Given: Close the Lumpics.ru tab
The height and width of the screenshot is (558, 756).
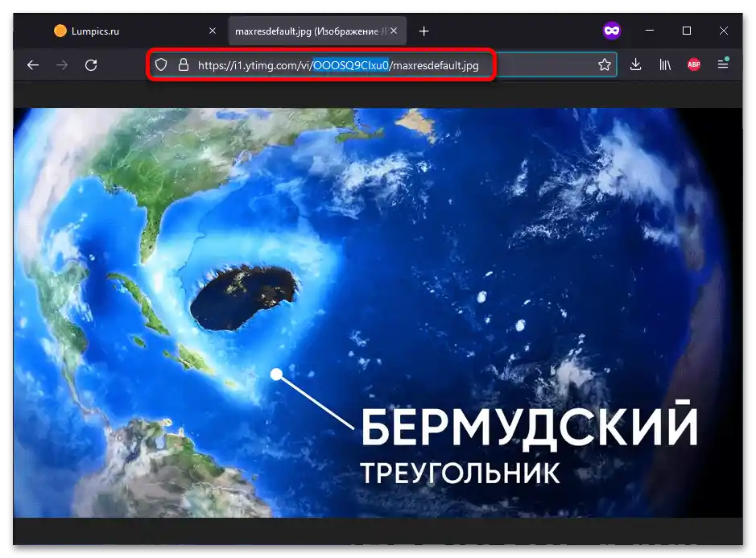Looking at the screenshot, I should [x=212, y=31].
